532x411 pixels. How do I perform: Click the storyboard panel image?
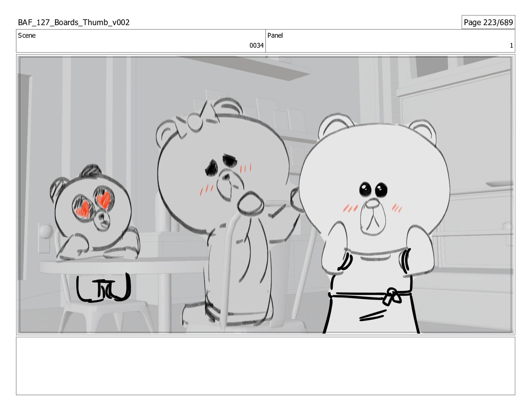point(265,195)
